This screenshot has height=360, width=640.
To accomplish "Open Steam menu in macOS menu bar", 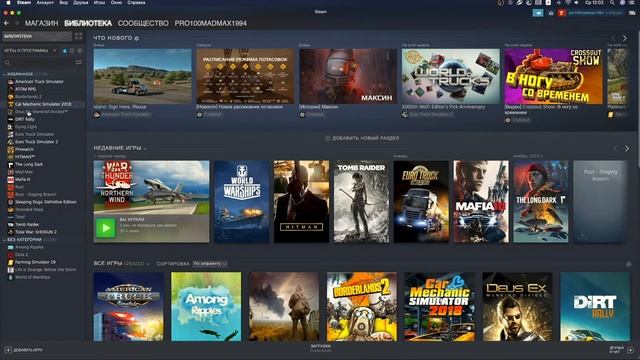I will (24, 3).
